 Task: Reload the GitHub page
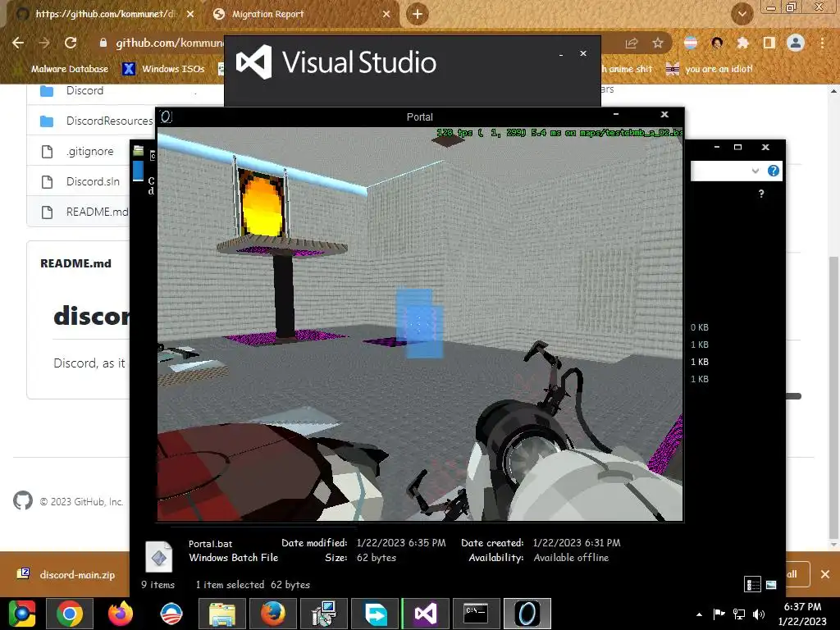(x=71, y=43)
